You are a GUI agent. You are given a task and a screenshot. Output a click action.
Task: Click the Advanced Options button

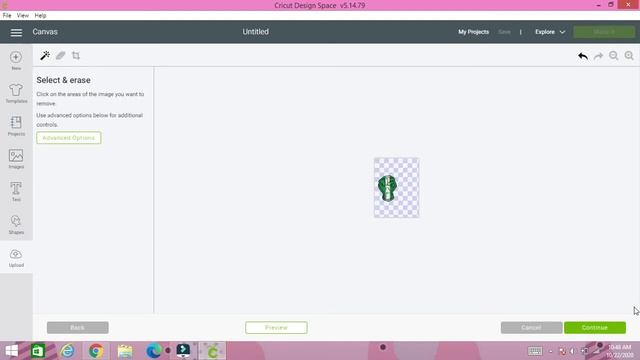coord(69,138)
